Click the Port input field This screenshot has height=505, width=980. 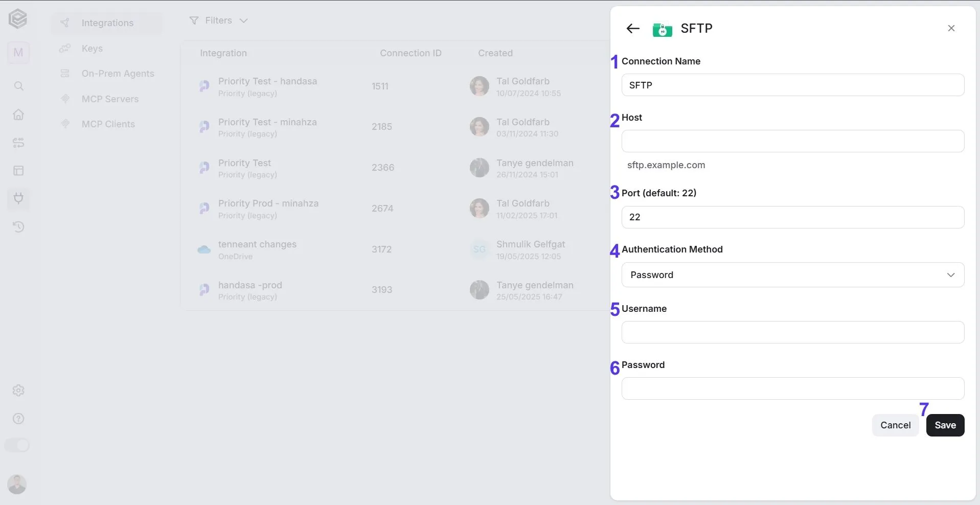793,217
